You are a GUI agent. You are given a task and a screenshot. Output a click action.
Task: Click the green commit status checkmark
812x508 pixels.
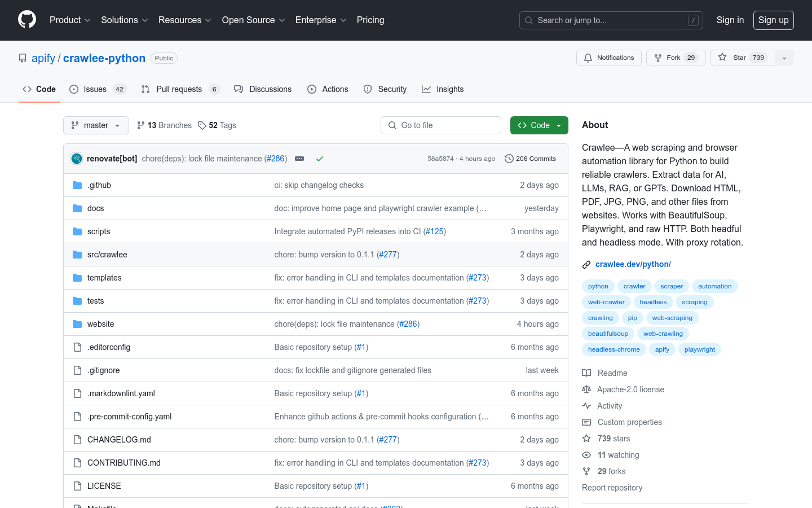(320, 159)
